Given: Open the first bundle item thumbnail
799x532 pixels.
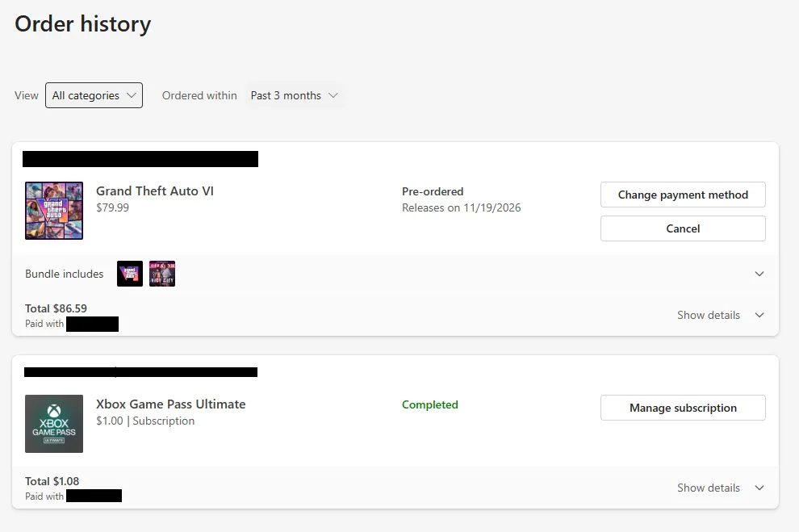Looking at the screenshot, I should 130,274.
